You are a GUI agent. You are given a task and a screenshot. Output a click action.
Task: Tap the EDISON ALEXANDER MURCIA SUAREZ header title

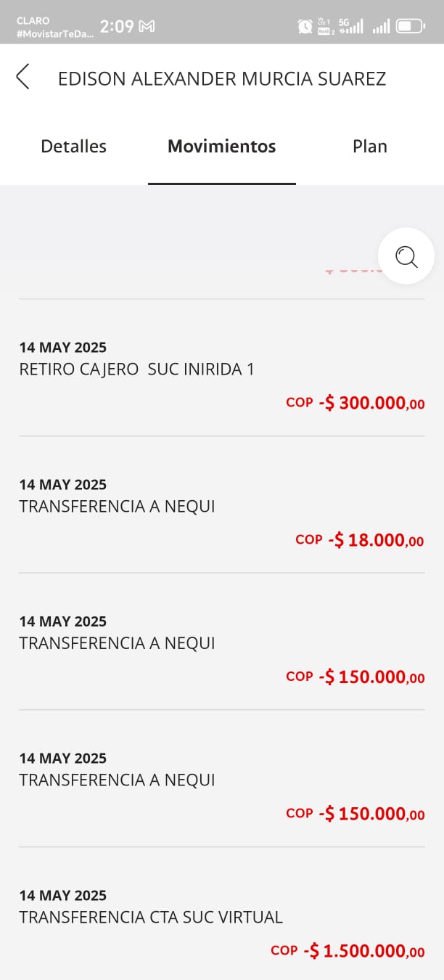pyautogui.click(x=222, y=78)
